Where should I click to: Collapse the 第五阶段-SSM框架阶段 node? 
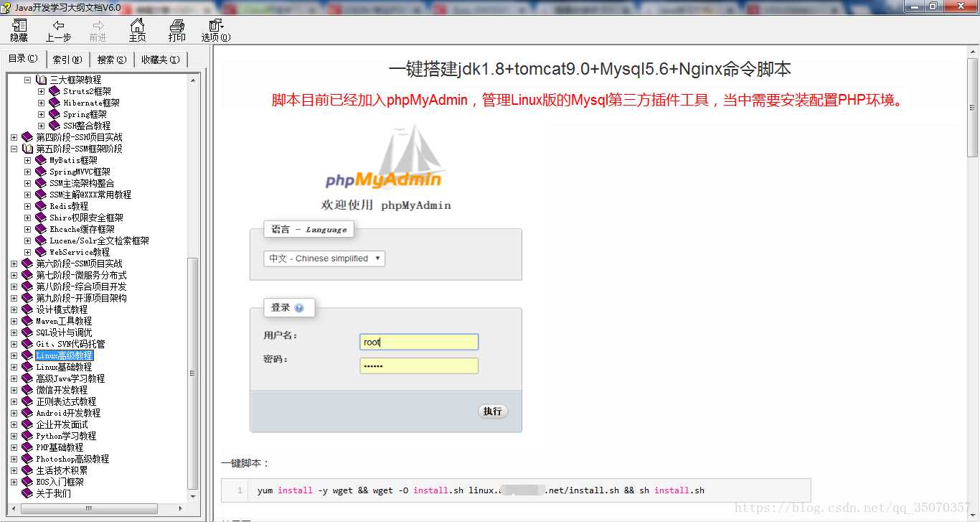(14, 149)
